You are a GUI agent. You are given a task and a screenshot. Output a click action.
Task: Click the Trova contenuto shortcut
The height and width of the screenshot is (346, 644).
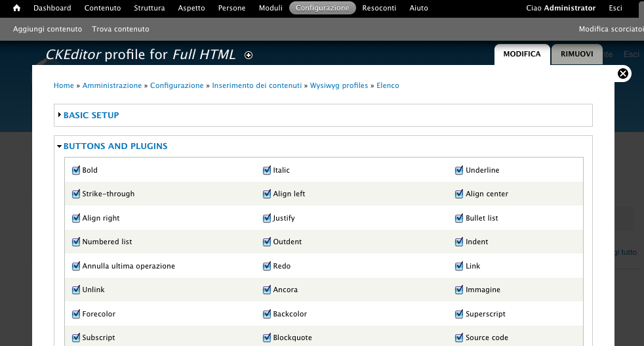[120, 29]
